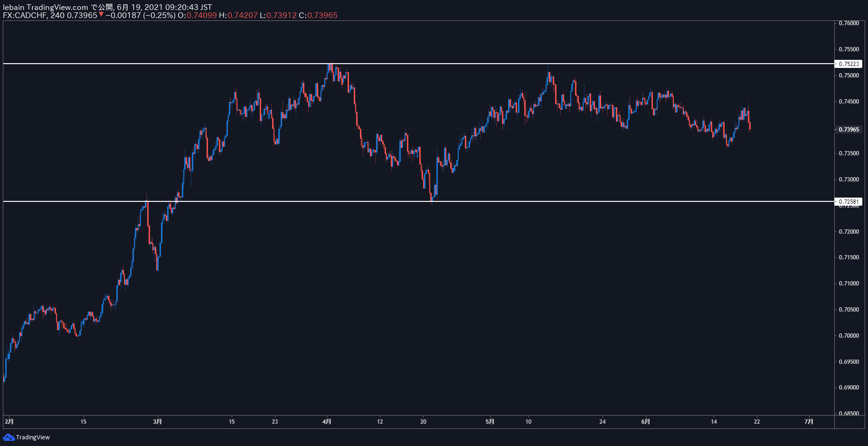This screenshot has height=446, width=868.
Task: Click the 4月 date label on time axis
Action: click(x=327, y=421)
